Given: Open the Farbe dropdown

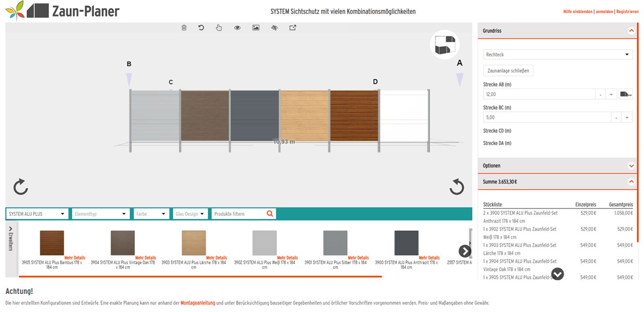Looking at the screenshot, I should [151, 214].
